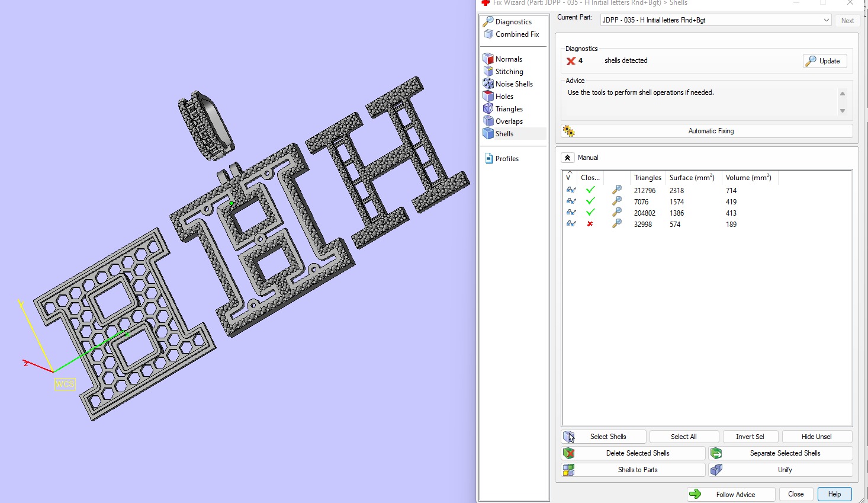Click the surface value 574

coord(675,225)
